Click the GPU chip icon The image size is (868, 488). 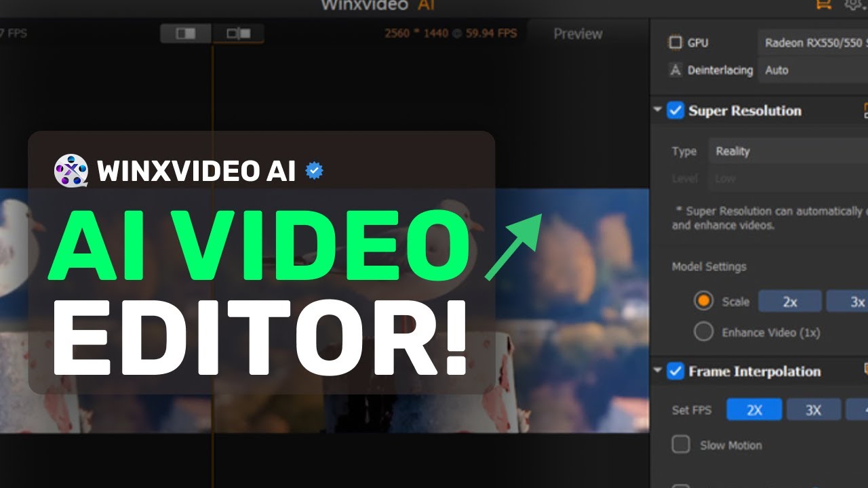click(x=675, y=43)
